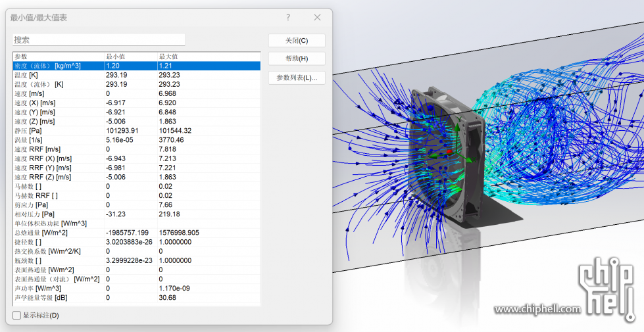Viewport: 644px width, 332px height.
Task: Enable the 显示标注(D) checkbox
Action: point(17,315)
